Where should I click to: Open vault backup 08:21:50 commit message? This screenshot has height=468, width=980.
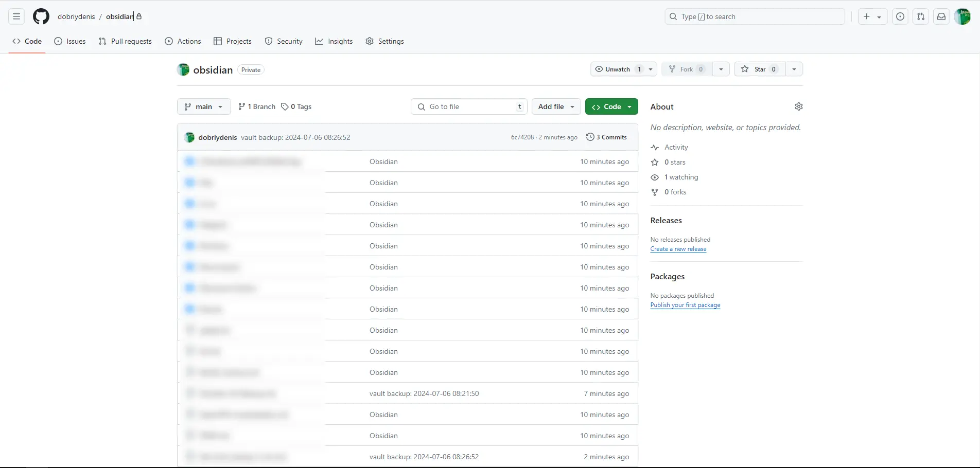click(424, 393)
